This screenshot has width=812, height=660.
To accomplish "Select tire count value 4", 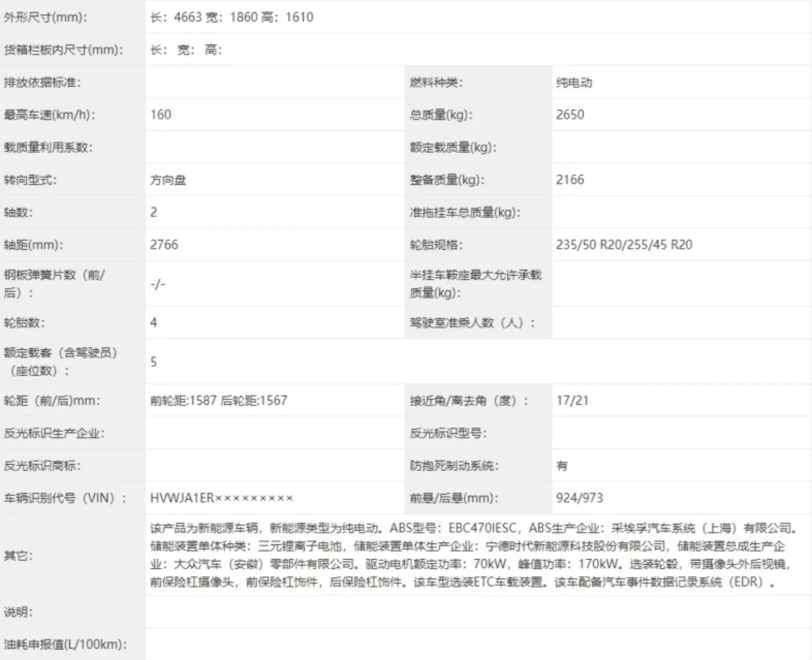I will 153,323.
